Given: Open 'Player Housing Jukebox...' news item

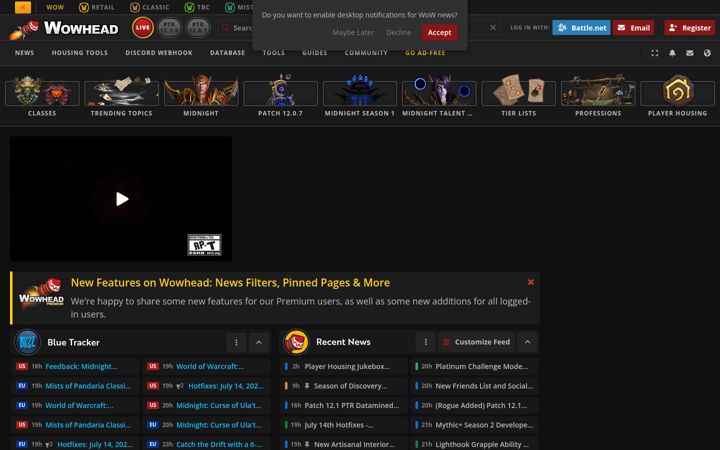Looking at the screenshot, I should 347,366.
